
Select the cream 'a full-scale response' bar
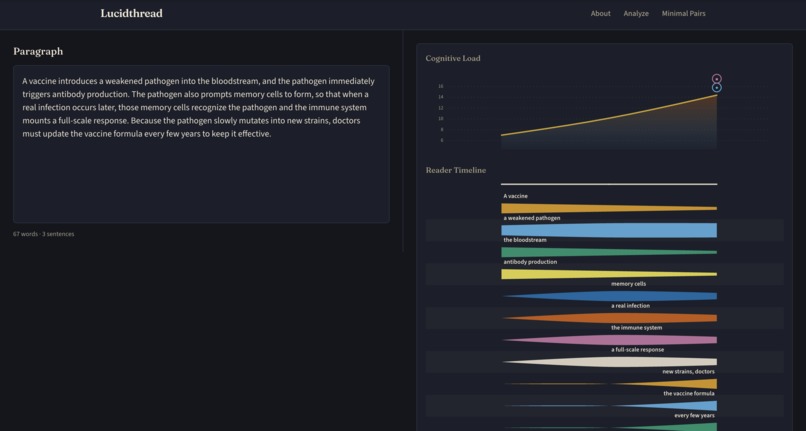tap(609, 362)
